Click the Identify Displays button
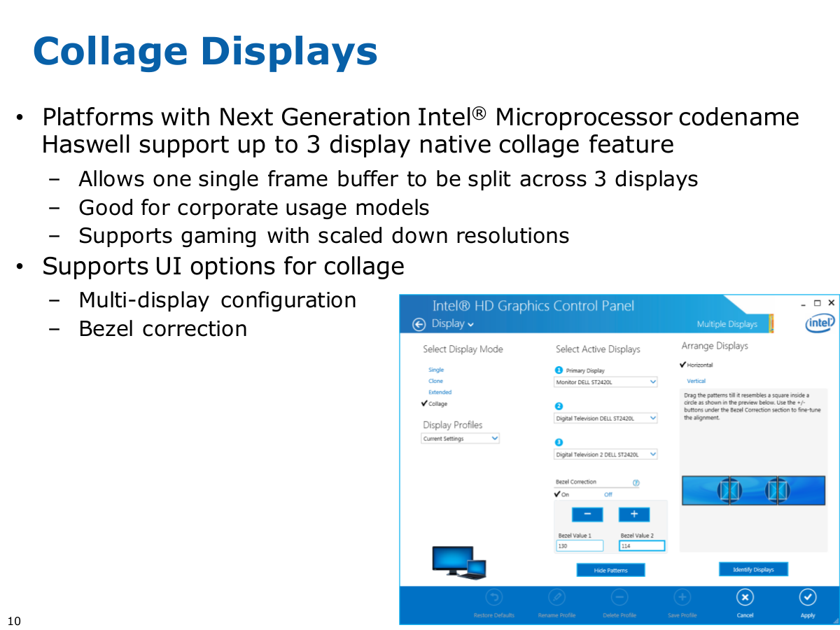The image size is (840, 630). [x=753, y=570]
